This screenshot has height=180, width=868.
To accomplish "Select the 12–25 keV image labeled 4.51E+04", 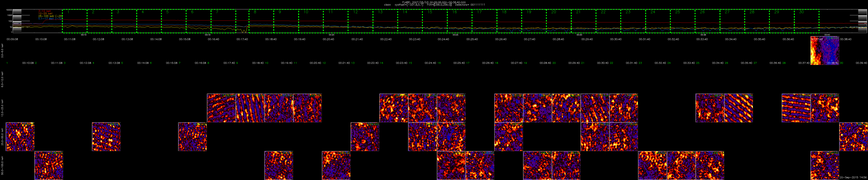I will click(279, 108).
